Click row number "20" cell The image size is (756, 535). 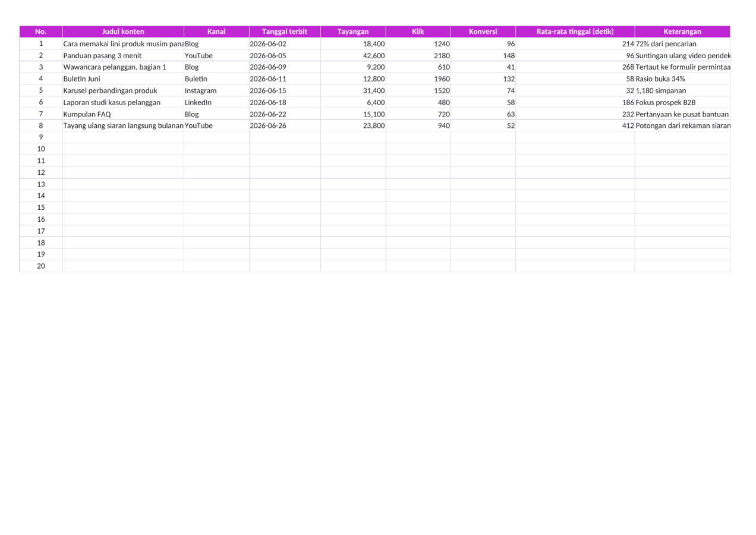pyautogui.click(x=41, y=266)
